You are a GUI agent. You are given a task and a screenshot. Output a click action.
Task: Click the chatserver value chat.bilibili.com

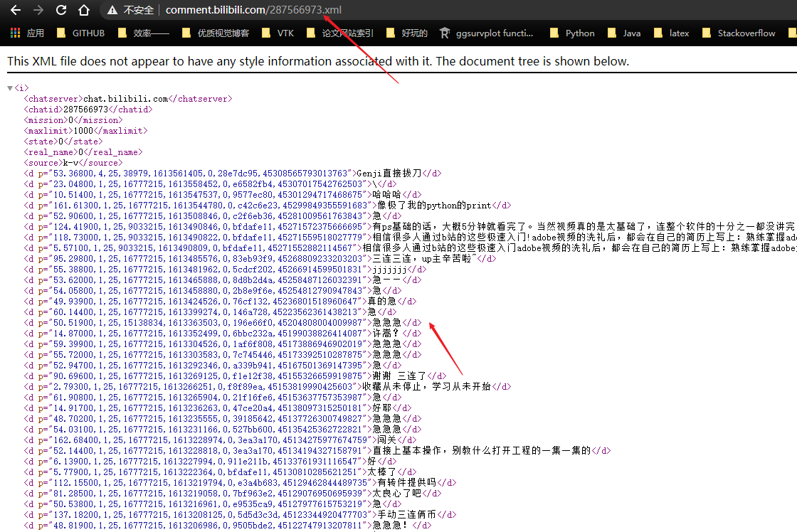(x=126, y=99)
